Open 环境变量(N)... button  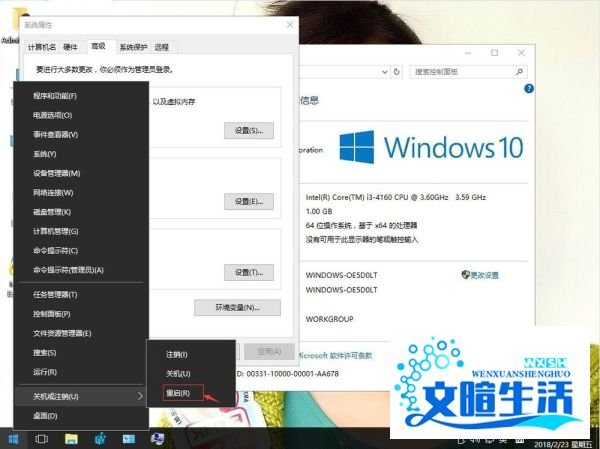tap(237, 308)
